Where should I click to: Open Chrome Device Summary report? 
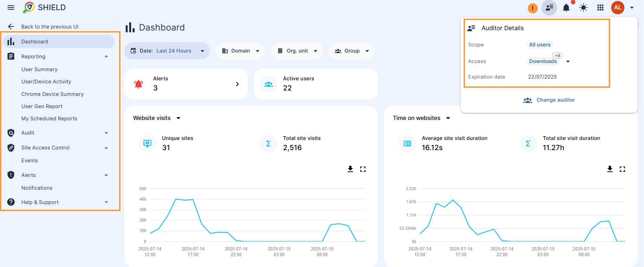click(x=52, y=94)
